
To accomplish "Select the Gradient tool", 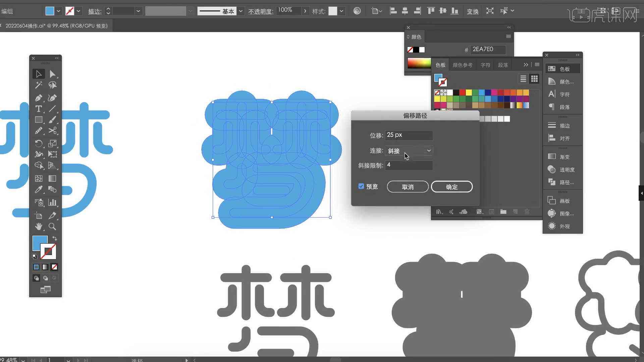I will pos(52,178).
